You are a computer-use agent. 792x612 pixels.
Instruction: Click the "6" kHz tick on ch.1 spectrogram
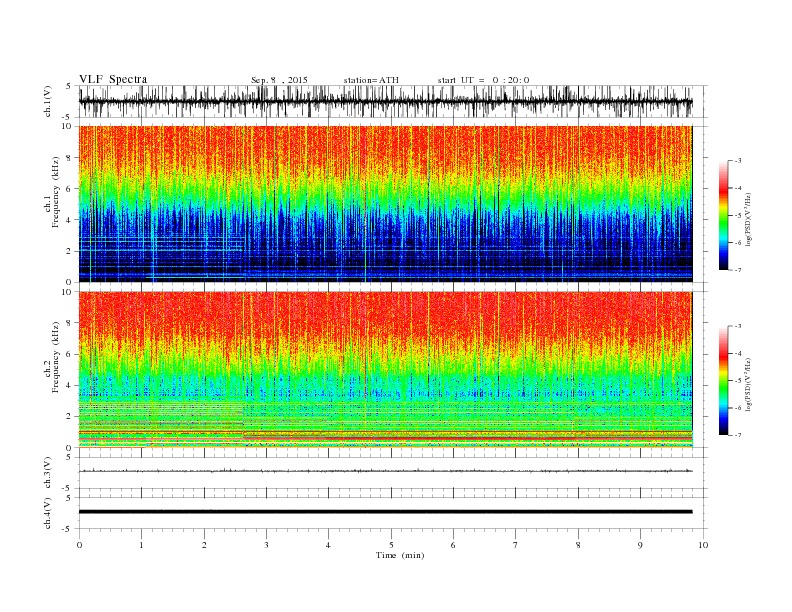coord(70,189)
